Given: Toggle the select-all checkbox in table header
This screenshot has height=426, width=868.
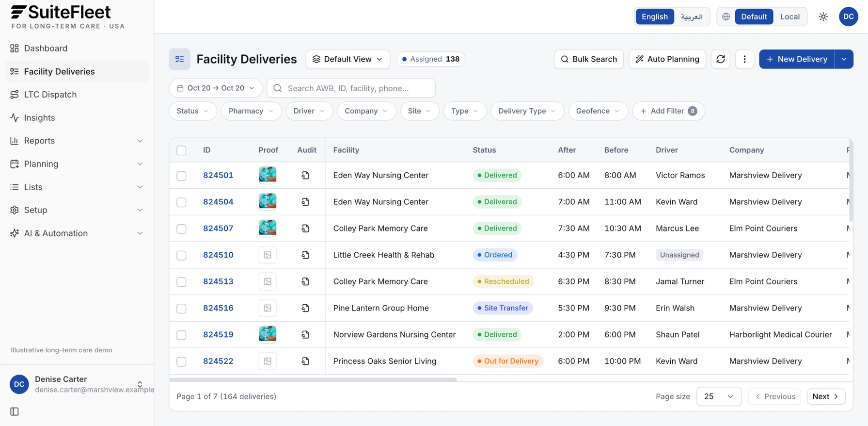Looking at the screenshot, I should pos(181,150).
